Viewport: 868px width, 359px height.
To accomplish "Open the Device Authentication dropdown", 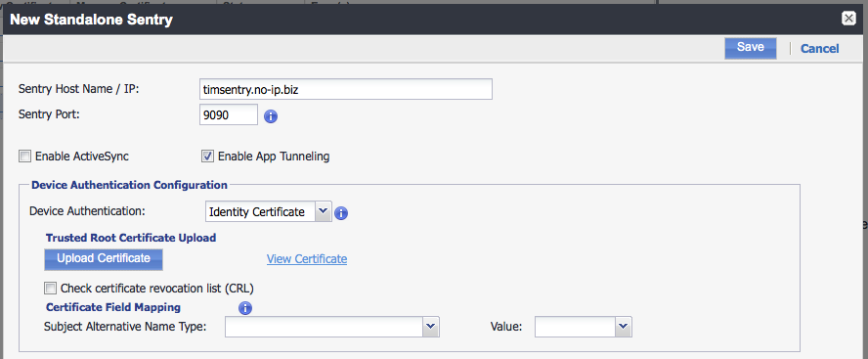I will (x=323, y=211).
